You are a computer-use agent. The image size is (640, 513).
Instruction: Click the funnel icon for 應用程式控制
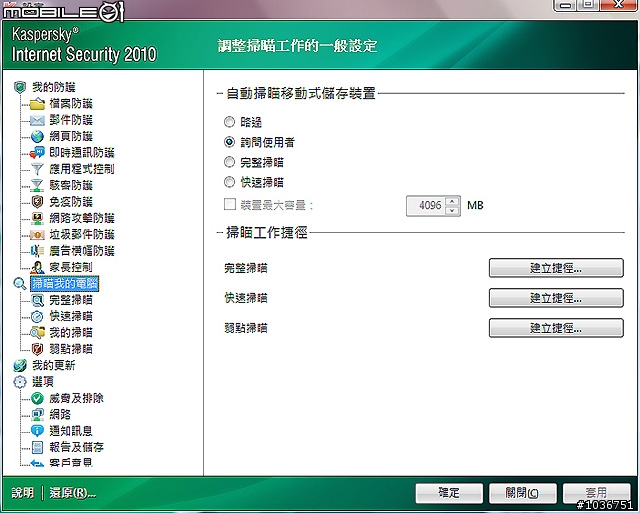point(37,169)
